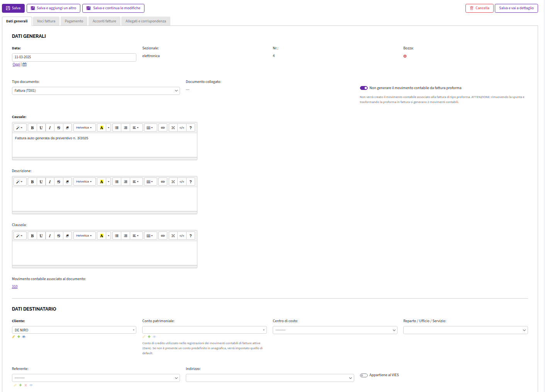
Task: Open the calendar picker next to Oggi
Action: coord(24,64)
